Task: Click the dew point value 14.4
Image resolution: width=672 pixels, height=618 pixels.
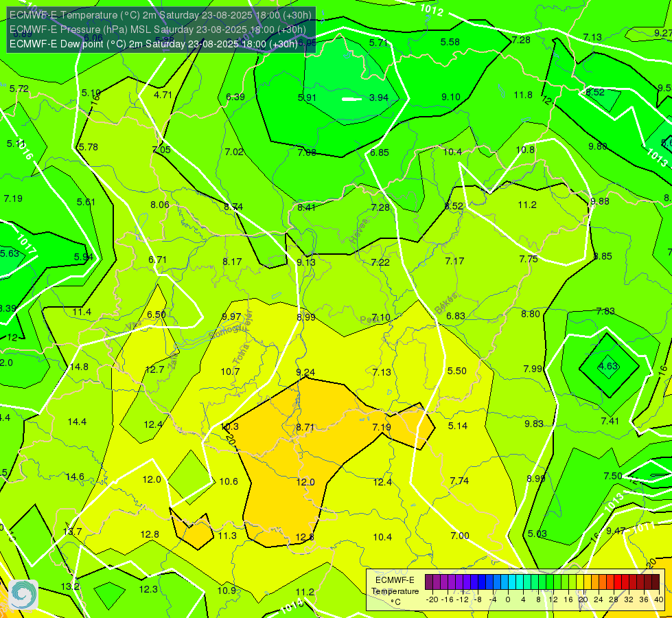Action: (77, 422)
